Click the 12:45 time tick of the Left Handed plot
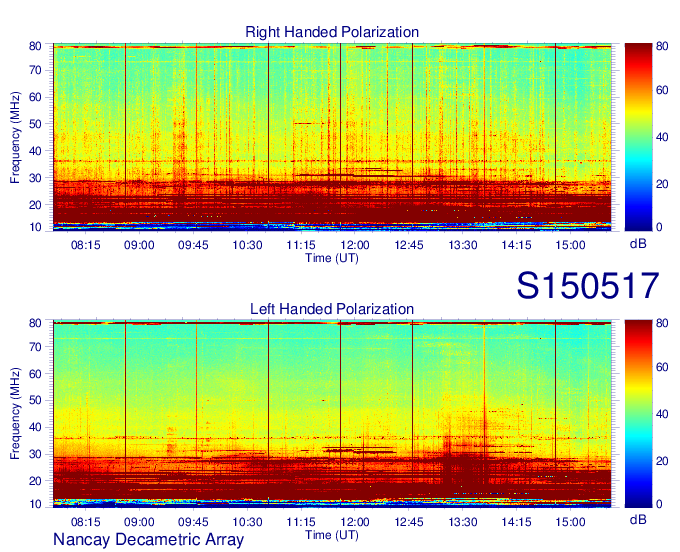The width and height of the screenshot is (680, 552). [x=409, y=522]
